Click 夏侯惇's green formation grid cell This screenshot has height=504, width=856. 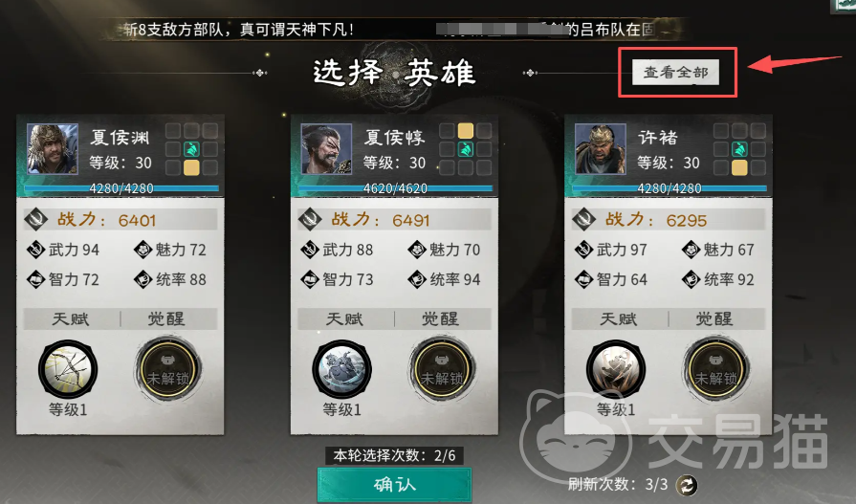tap(465, 149)
